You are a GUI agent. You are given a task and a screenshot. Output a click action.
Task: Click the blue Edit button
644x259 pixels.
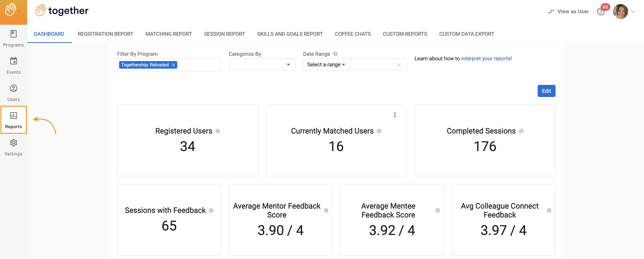click(x=546, y=91)
